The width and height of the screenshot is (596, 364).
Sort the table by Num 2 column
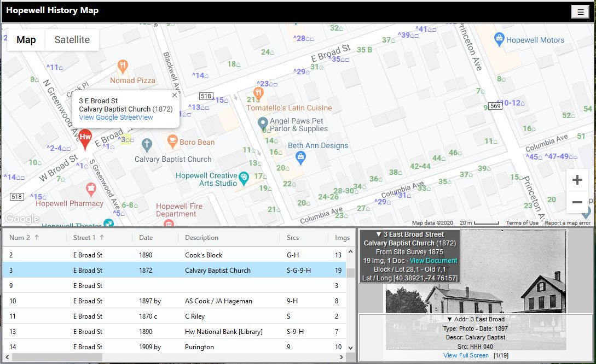[24, 238]
